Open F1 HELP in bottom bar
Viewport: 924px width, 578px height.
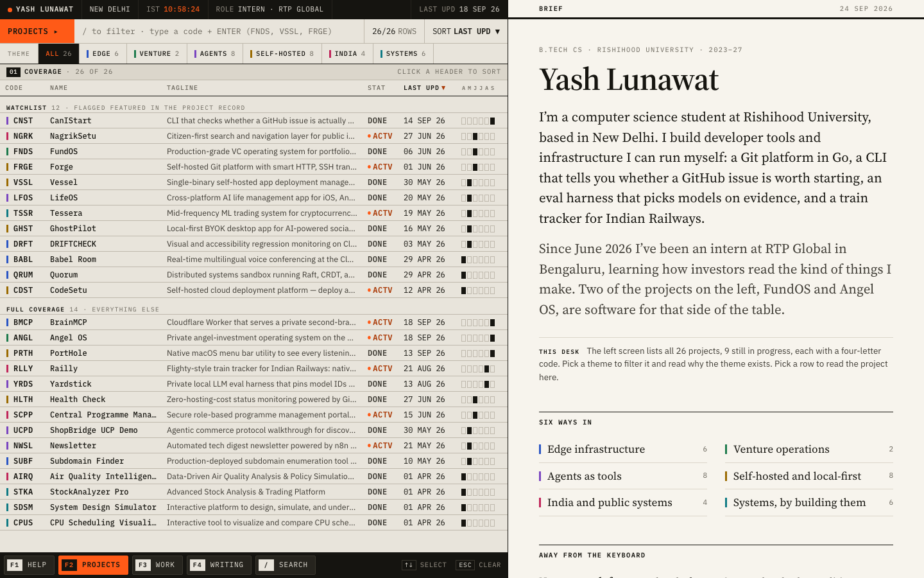(29, 565)
